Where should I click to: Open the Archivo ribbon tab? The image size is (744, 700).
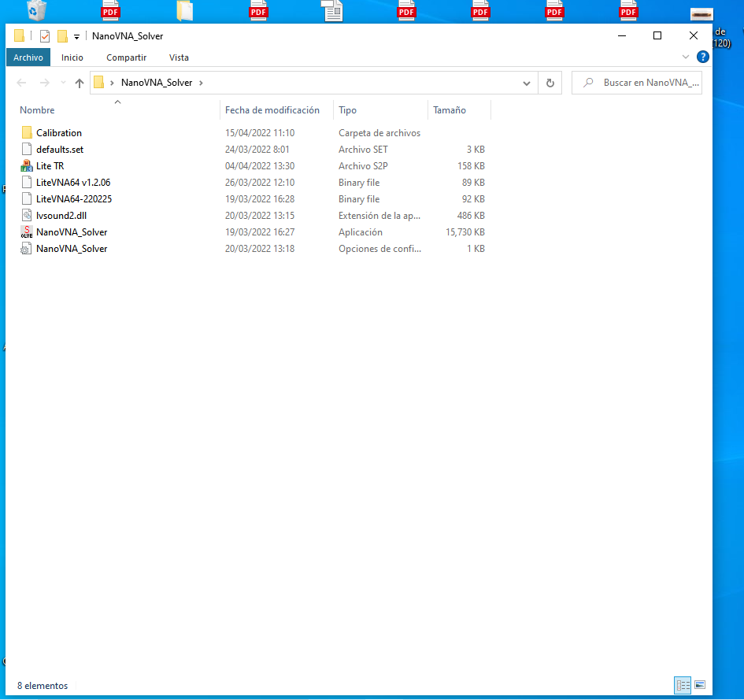(x=28, y=57)
